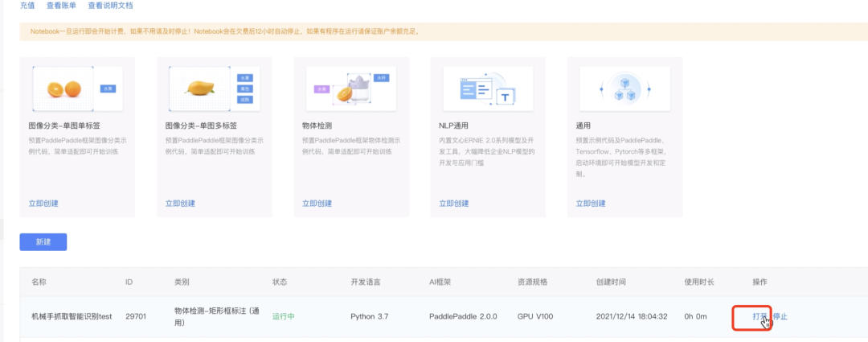Click the 0h 0m usage duration cell

click(x=696, y=316)
